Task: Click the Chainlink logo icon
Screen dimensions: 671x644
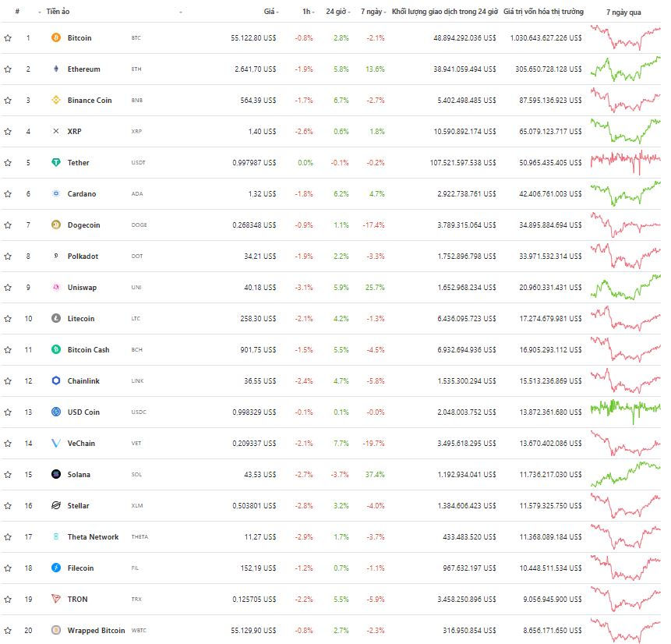Action: [56, 380]
